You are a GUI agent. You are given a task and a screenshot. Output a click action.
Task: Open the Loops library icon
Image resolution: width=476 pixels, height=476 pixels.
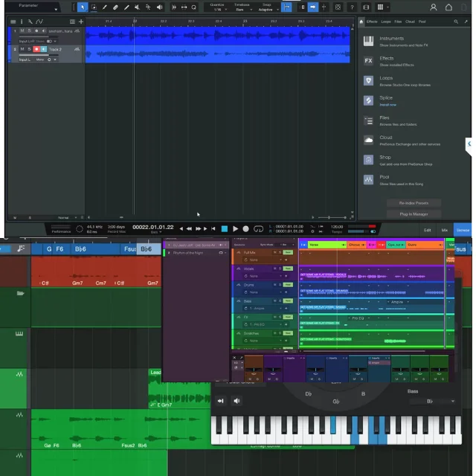[368, 80]
